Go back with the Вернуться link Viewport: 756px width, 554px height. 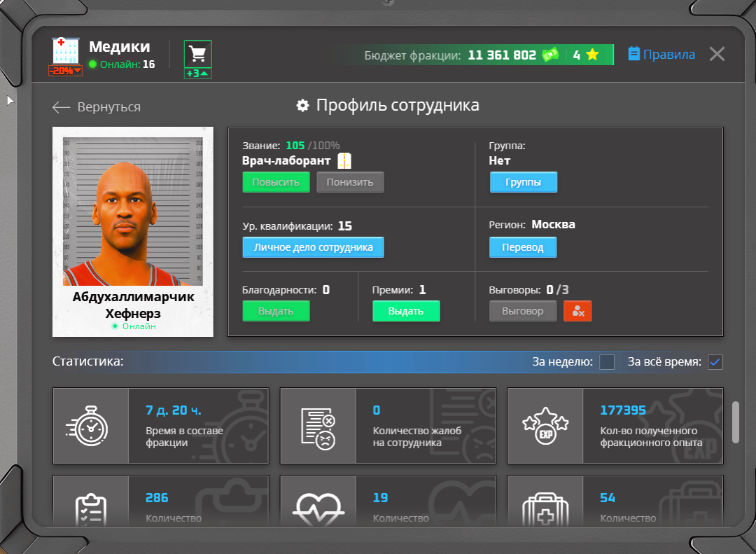pyautogui.click(x=97, y=107)
